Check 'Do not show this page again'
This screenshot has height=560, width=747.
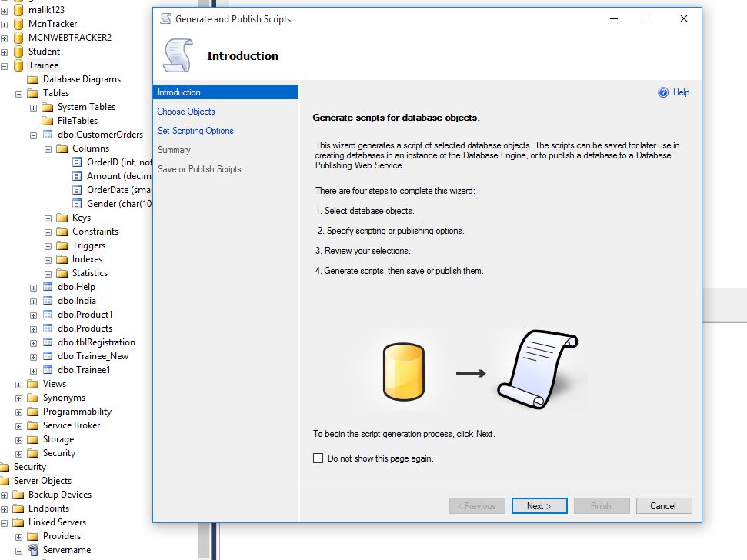pos(318,458)
